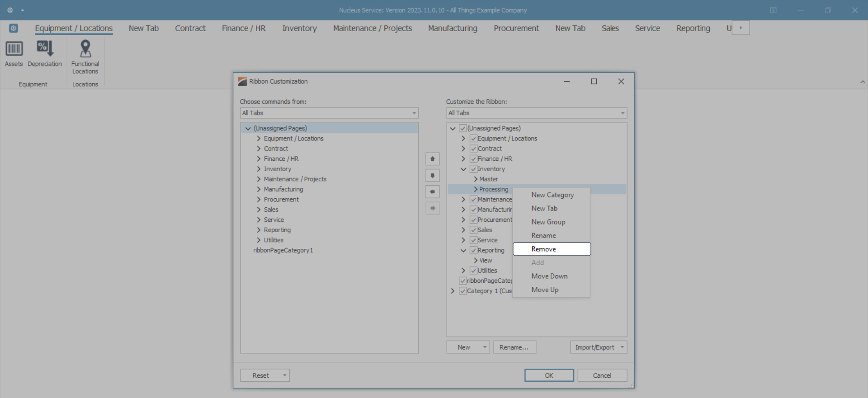
Task: Toggle the Utilities checkbox in right tree
Action: coord(473,271)
